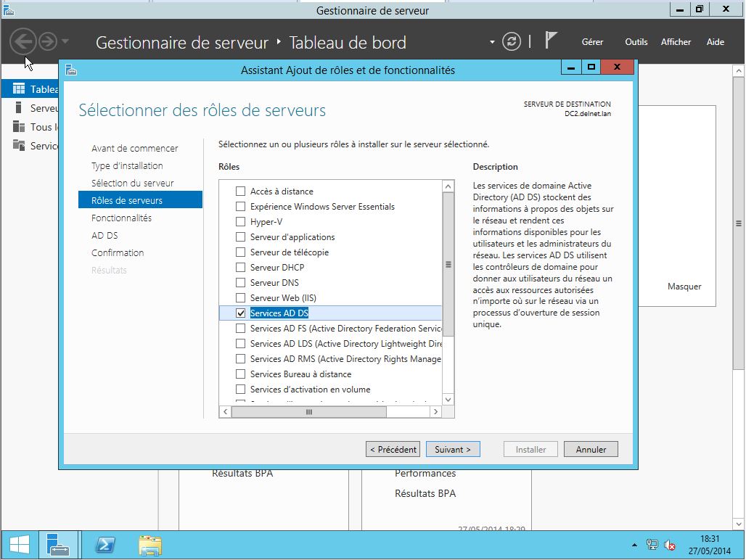This screenshot has width=746, height=560.
Task: Show hidden system tray icons
Action: 634,545
